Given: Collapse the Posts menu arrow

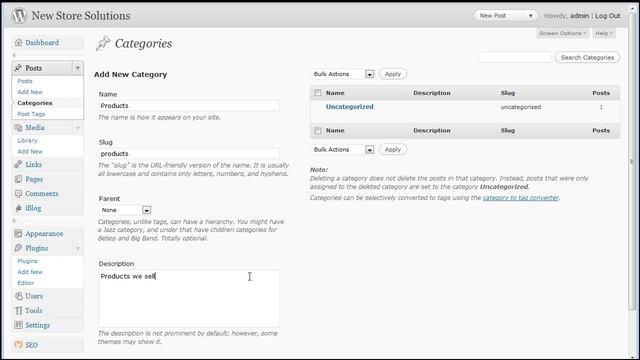Looking at the screenshot, I should [78, 68].
